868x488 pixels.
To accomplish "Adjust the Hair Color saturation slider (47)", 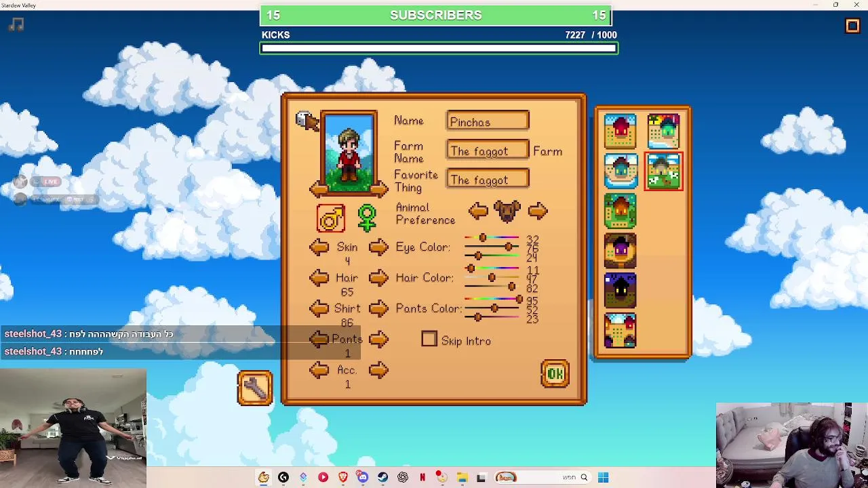I will click(492, 278).
